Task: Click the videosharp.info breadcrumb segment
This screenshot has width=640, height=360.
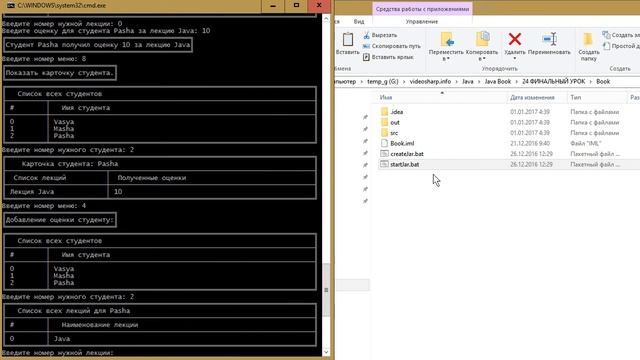Action: (x=430, y=82)
